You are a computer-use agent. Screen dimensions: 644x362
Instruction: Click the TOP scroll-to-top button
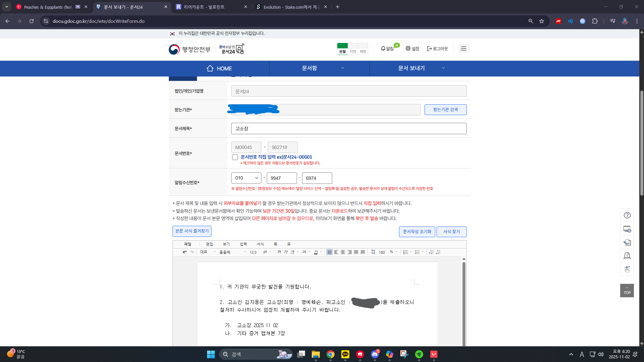pos(627,291)
